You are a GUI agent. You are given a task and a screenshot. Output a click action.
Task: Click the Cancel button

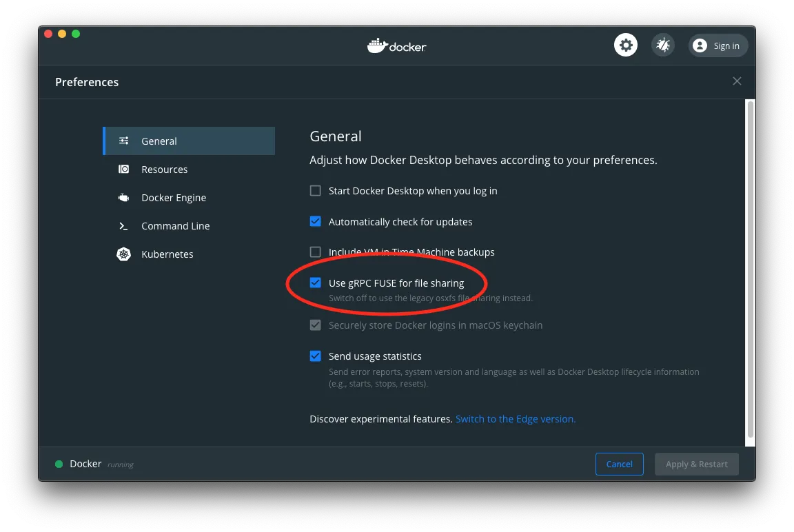click(x=620, y=464)
